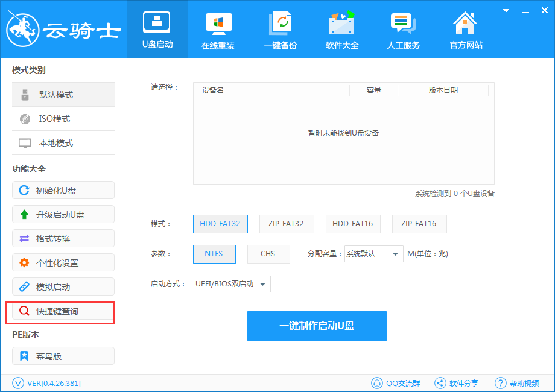555x392 pixels.
Task: Open the 分配容量 capacity dropdown
Action: pyautogui.click(x=373, y=254)
